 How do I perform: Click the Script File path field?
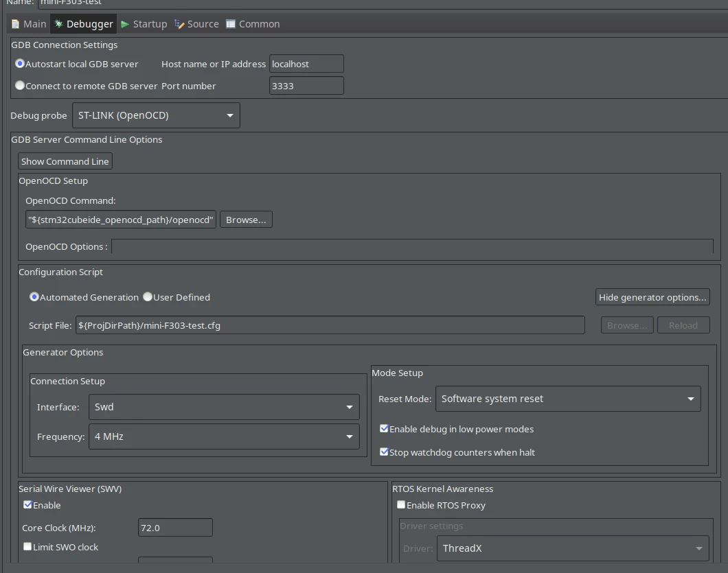[x=330, y=325]
